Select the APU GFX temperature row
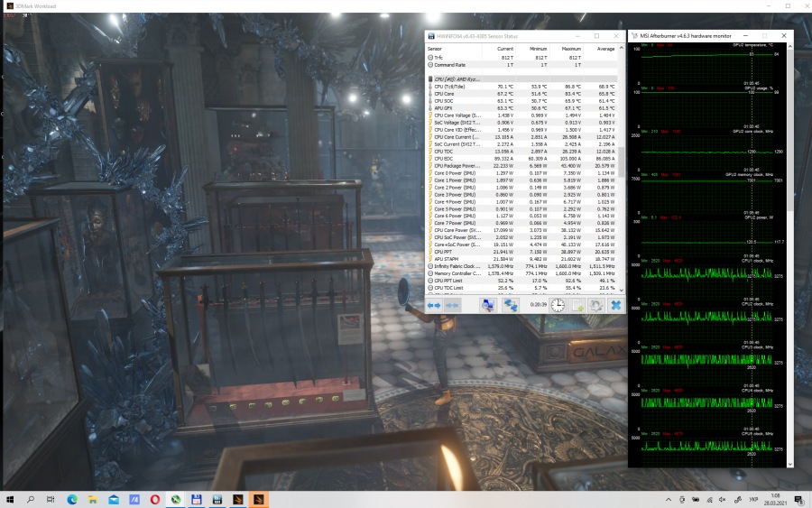Viewport: 812px width, 508px height. click(521, 108)
